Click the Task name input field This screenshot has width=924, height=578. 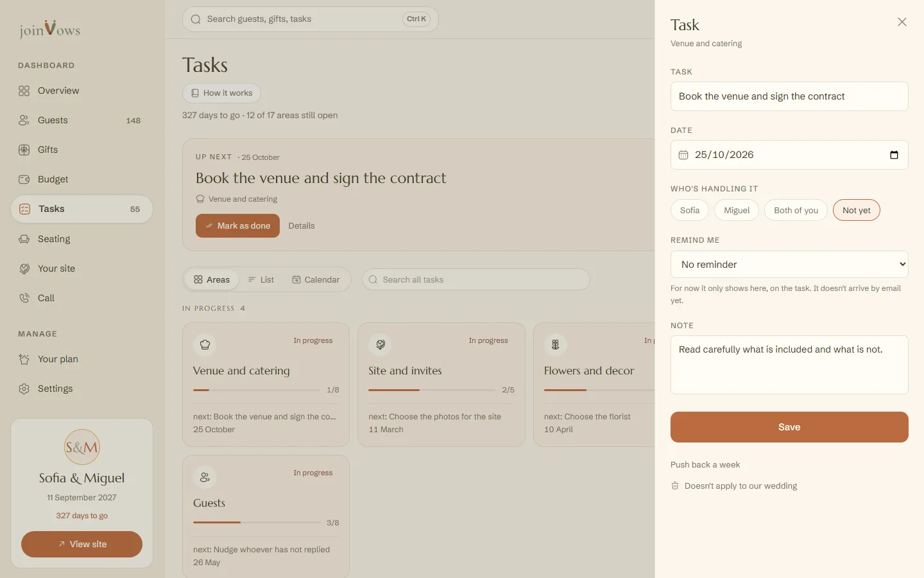click(789, 96)
